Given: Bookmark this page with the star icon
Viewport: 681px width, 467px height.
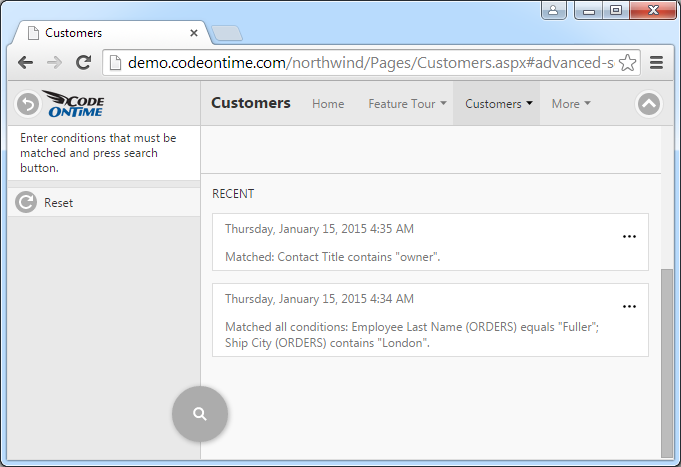Looking at the screenshot, I should [628, 63].
